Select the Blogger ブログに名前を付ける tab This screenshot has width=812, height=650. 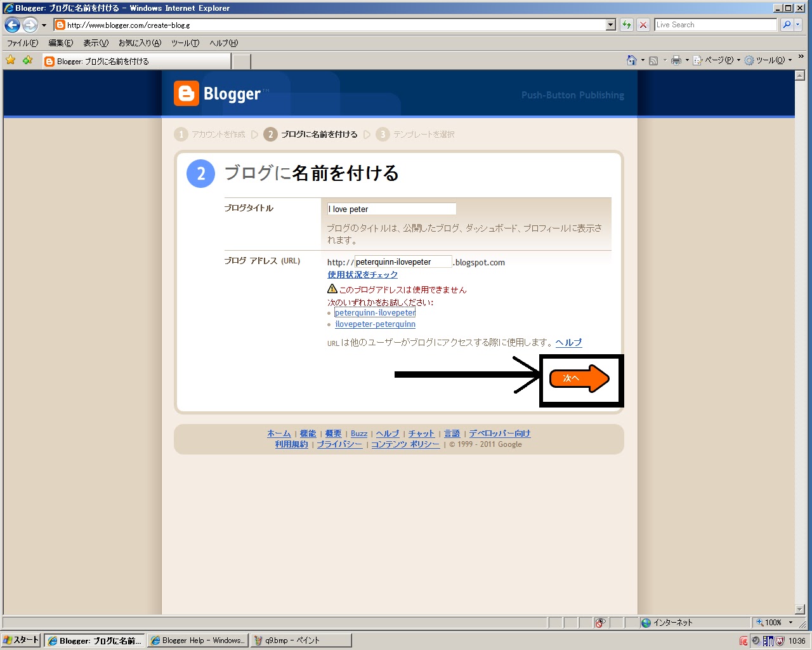pos(136,61)
